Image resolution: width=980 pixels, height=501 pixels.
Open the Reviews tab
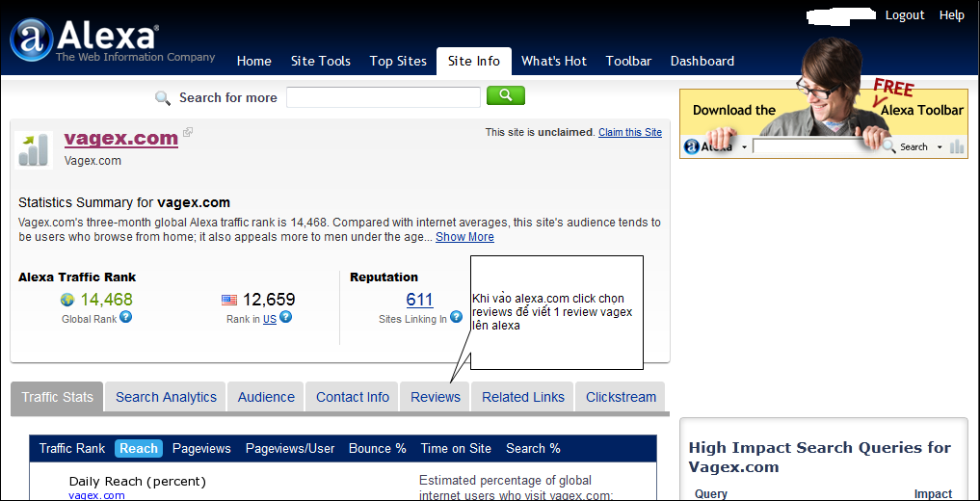(x=436, y=397)
